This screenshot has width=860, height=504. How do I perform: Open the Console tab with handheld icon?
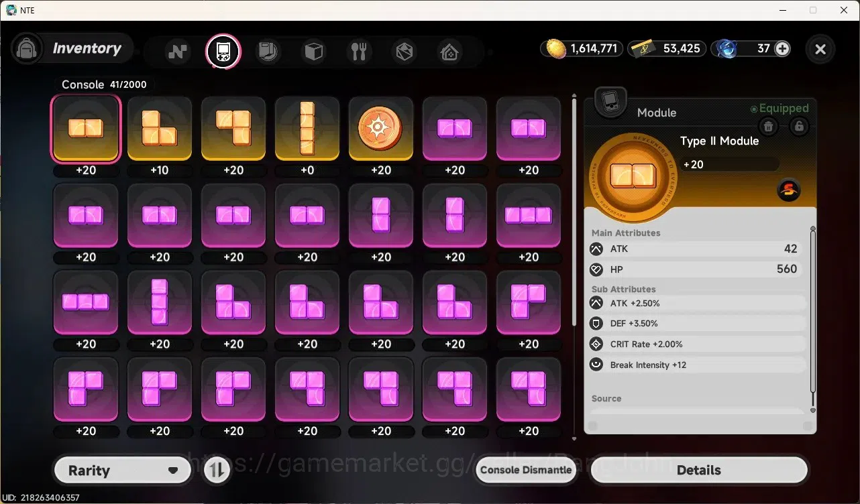coord(223,51)
